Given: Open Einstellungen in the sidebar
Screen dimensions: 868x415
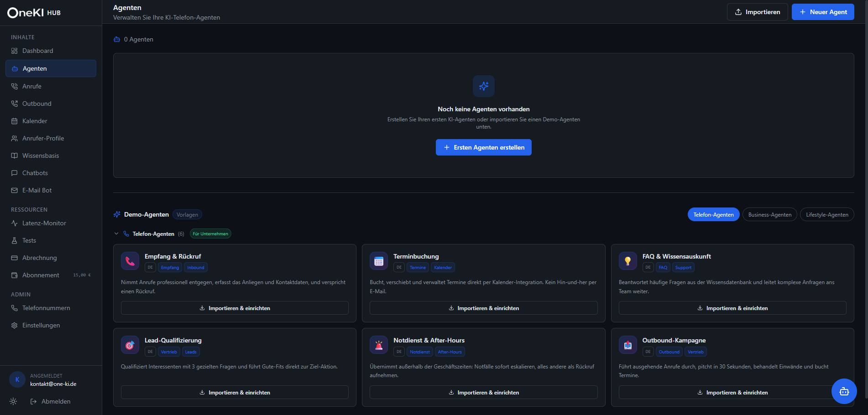Looking at the screenshot, I should tap(51, 325).
